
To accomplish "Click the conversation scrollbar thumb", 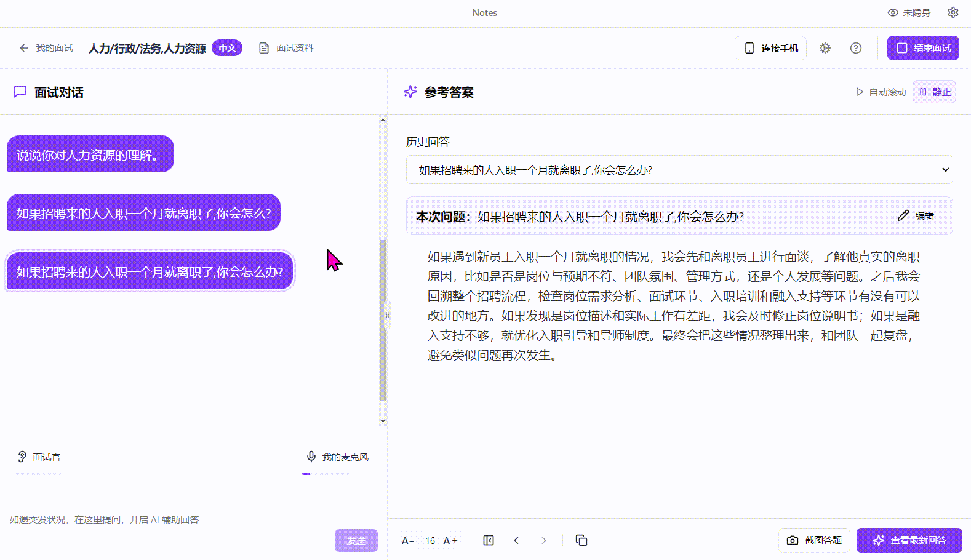I will (383, 320).
